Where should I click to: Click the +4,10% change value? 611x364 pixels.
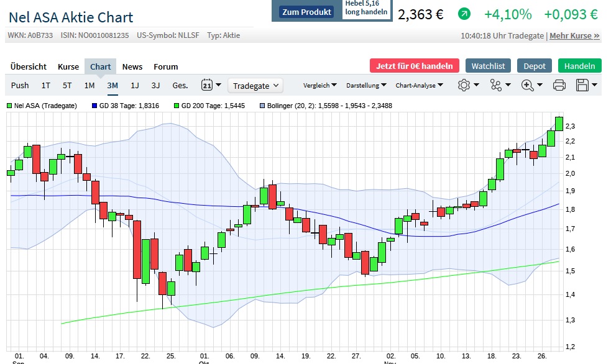(x=508, y=15)
